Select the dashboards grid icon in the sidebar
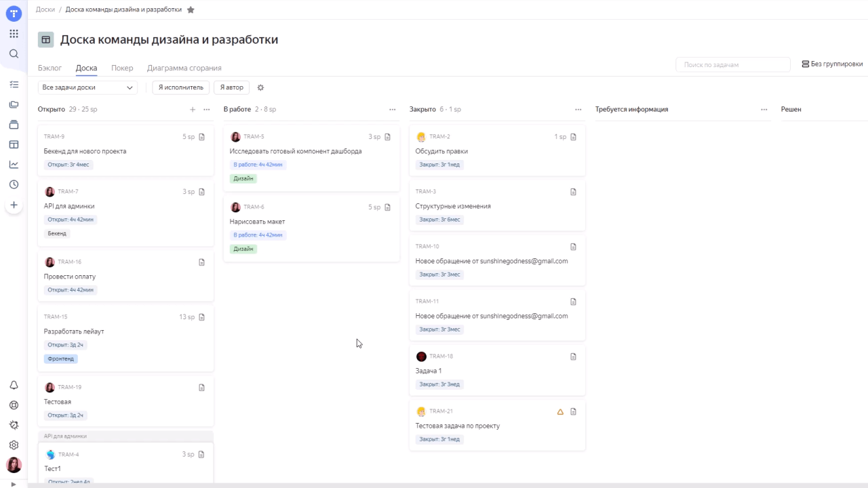This screenshot has height=488, width=868. [14, 143]
